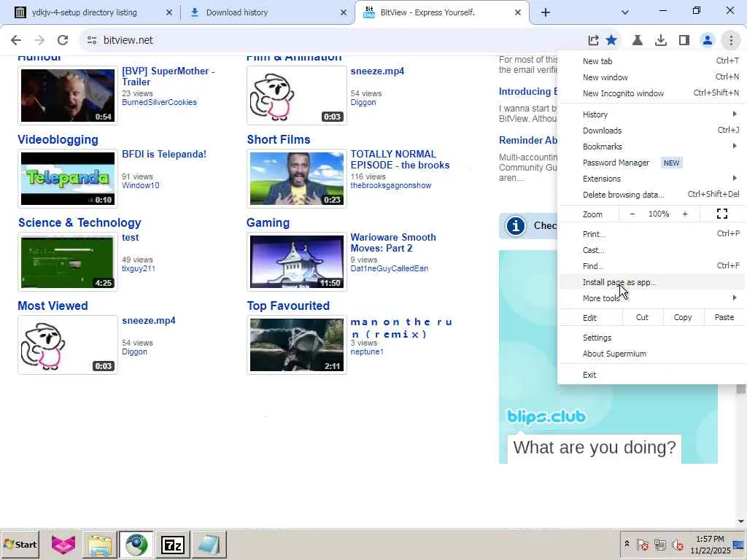Show hidden tray icons arrows
This screenshot has width=747, height=560.
[627, 544]
